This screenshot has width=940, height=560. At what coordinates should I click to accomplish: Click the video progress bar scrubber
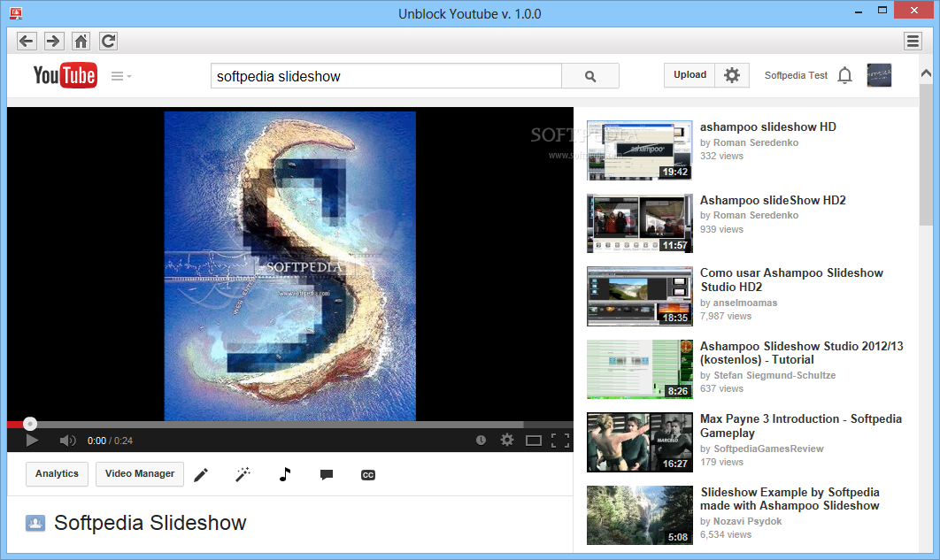(30, 424)
